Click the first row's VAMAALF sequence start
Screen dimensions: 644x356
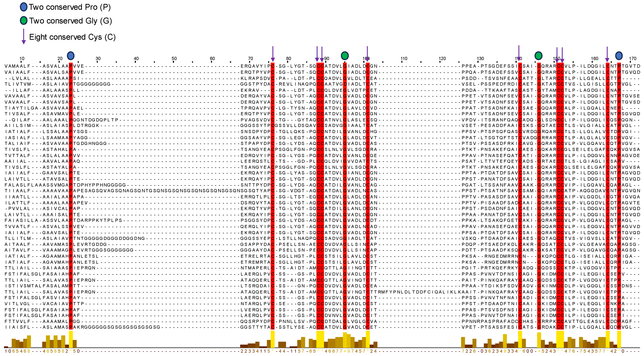[17, 66]
